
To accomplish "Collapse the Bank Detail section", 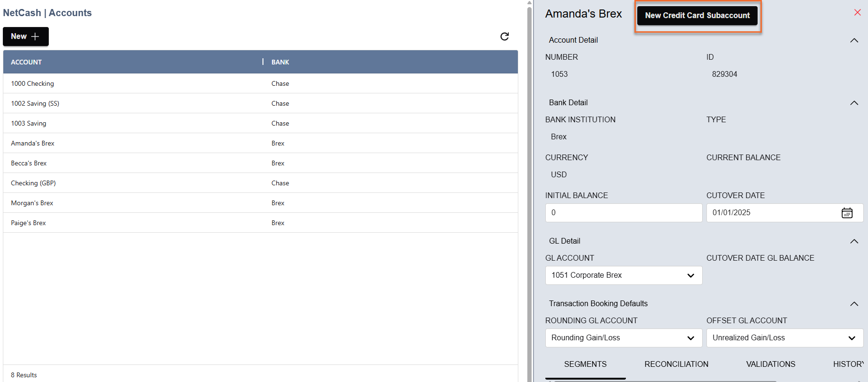I will (x=854, y=103).
